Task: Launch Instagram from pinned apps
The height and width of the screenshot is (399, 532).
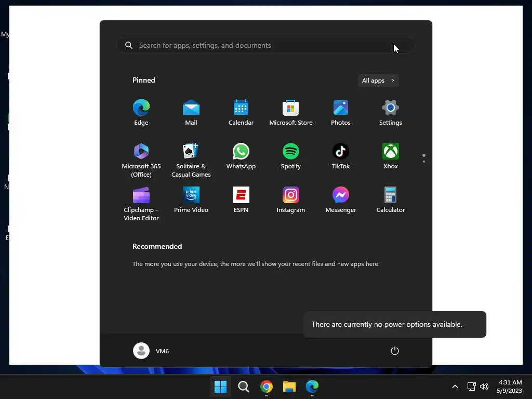Action: [x=291, y=200]
